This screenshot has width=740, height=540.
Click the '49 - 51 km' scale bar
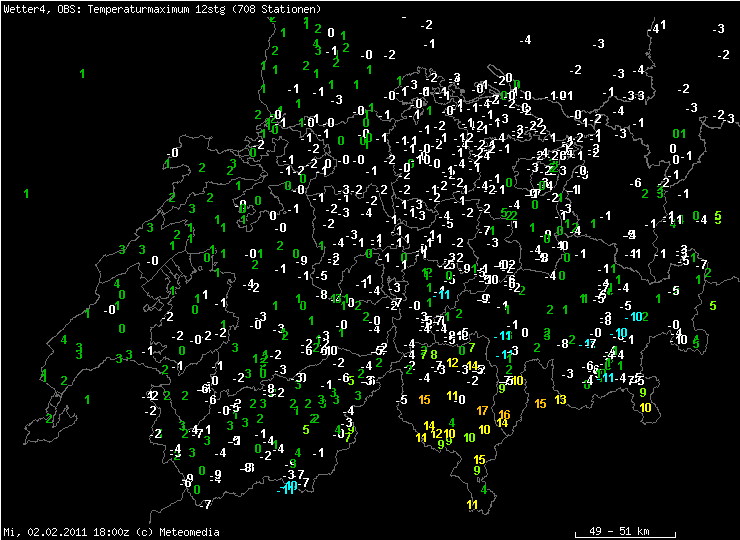click(620, 530)
